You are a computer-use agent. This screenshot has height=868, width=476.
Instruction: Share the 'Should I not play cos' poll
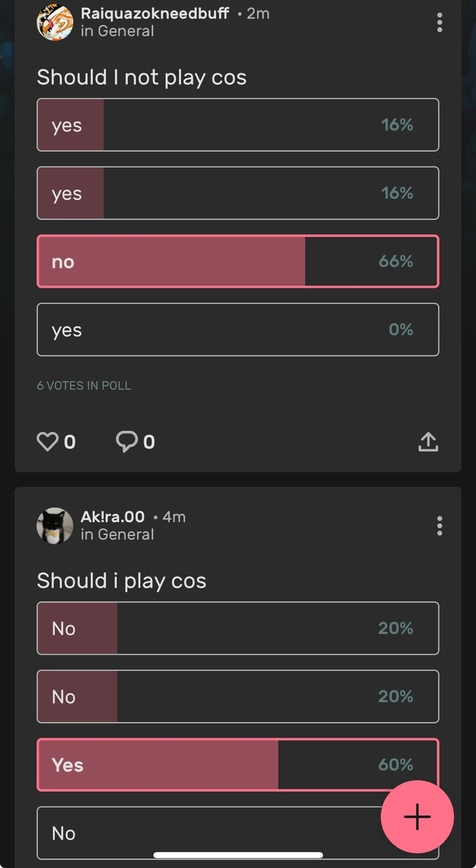click(x=428, y=442)
